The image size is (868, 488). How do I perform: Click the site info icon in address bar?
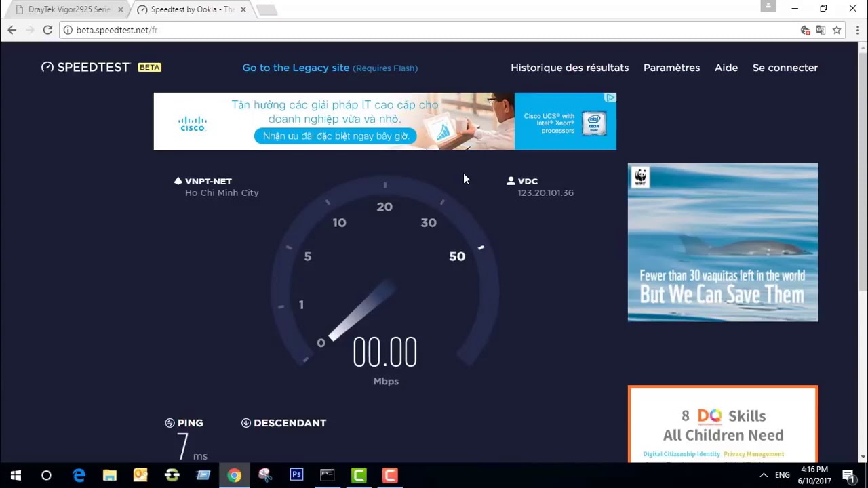click(x=67, y=30)
